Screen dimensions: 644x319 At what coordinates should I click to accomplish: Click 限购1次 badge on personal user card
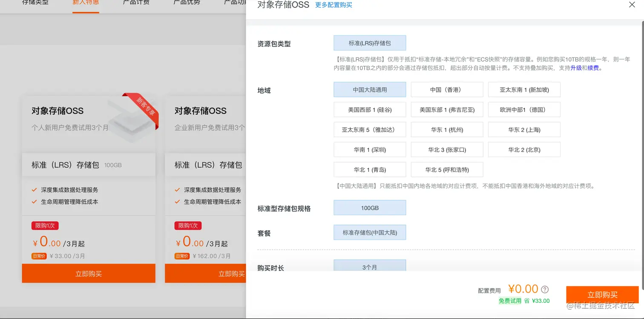pos(45,225)
